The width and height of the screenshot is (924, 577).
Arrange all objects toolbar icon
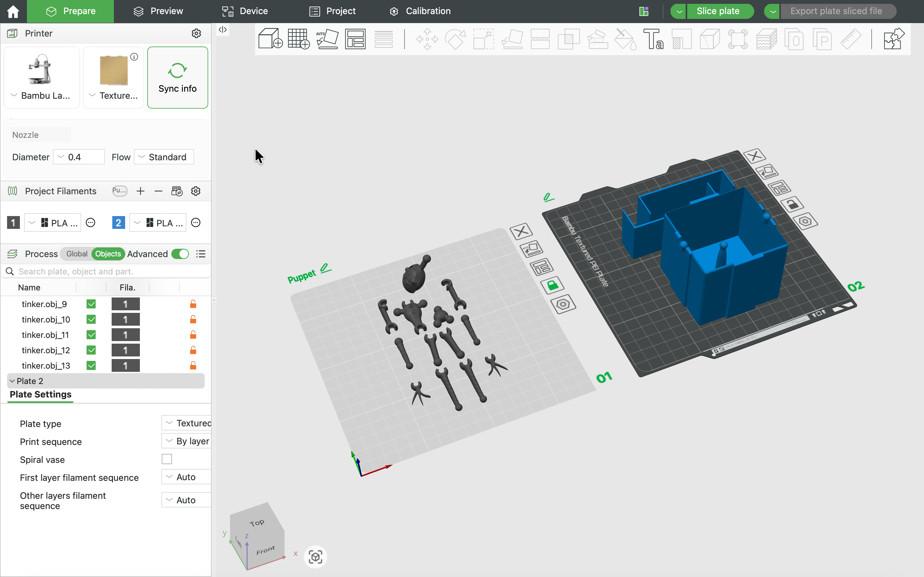(355, 38)
